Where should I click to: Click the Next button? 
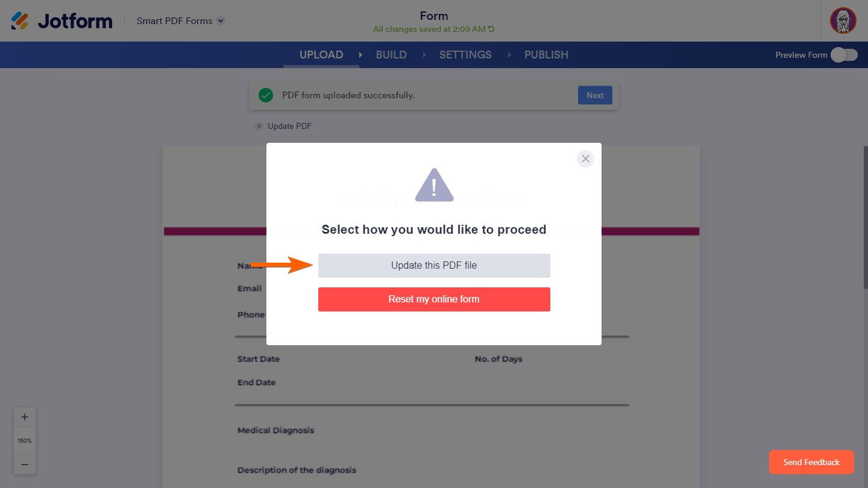pos(595,95)
